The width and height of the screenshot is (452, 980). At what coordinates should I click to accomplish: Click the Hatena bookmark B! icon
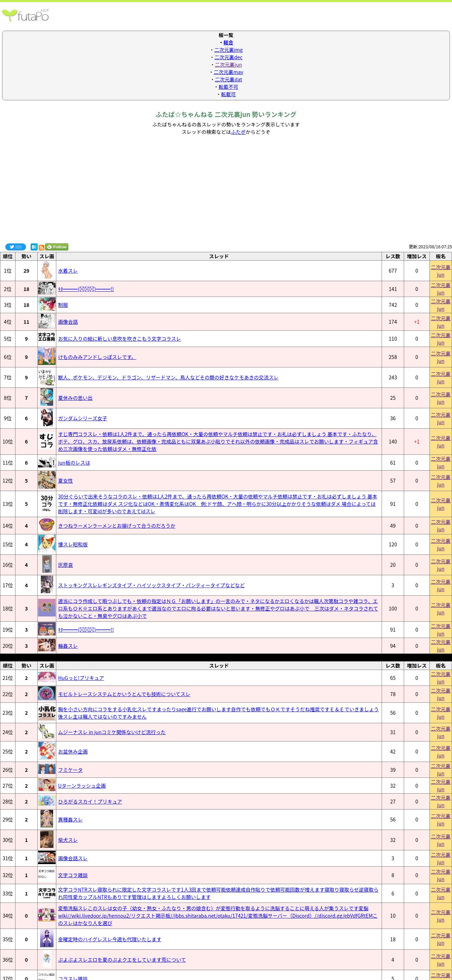34,247
